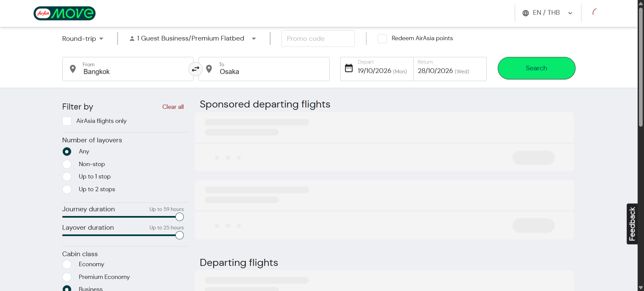Click the Promo code input field

(318, 39)
